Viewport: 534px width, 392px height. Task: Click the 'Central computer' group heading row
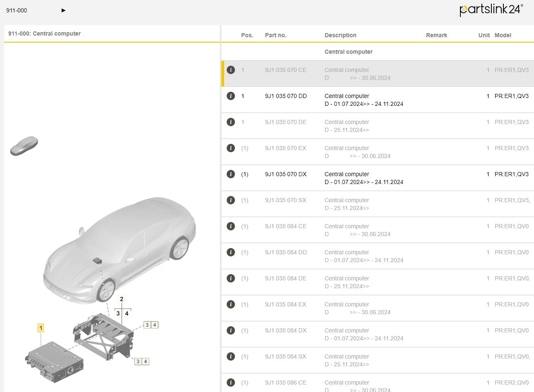378,52
